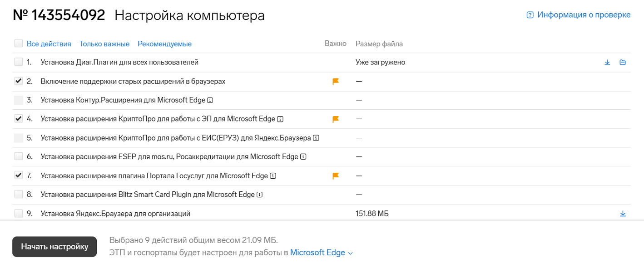The height and width of the screenshot is (268, 644).
Task: Show info icon for ЕИС(ЕРУЗ) Яндекс.Браузер item
Action: click(x=316, y=138)
